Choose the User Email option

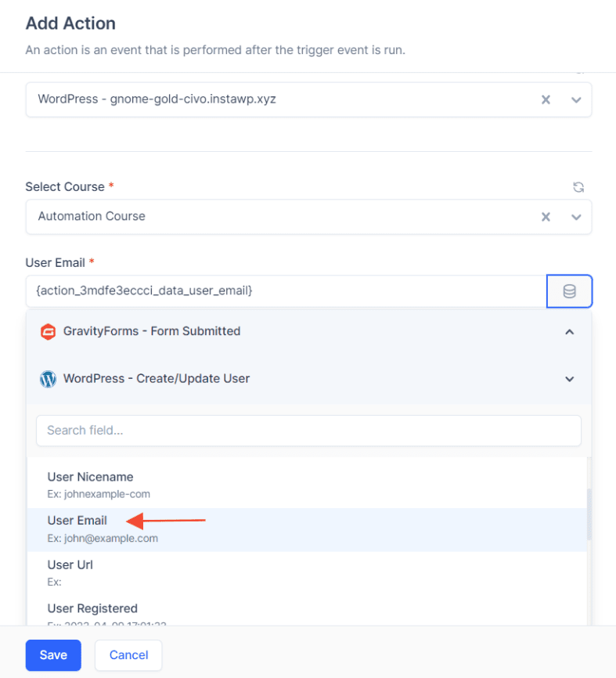[x=307, y=529]
